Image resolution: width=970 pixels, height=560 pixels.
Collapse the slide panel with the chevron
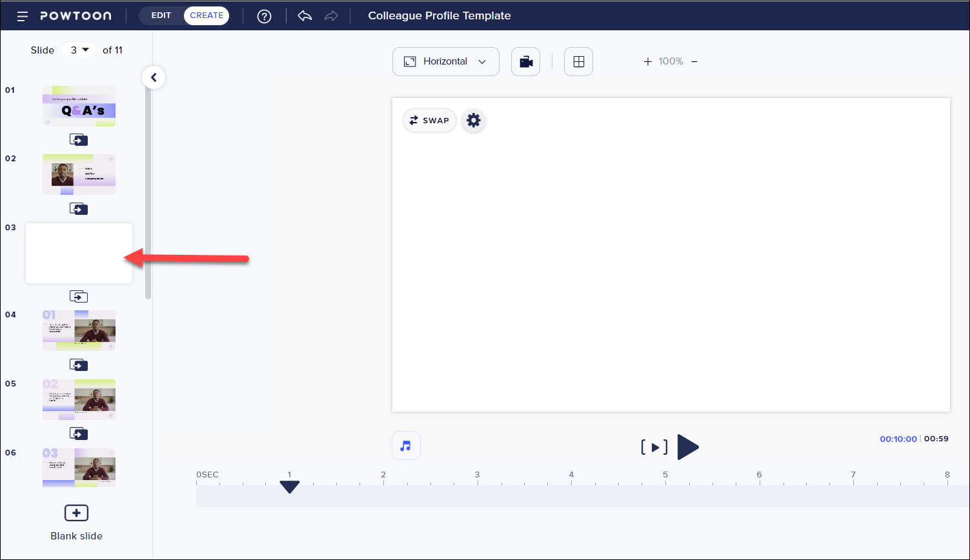[x=154, y=77]
